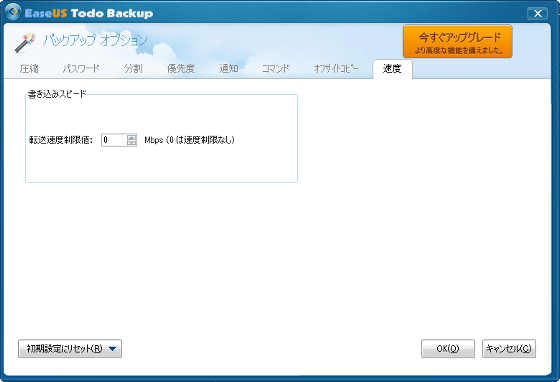Go to the 通知 tab
The height and width of the screenshot is (382, 560).
coord(229,69)
